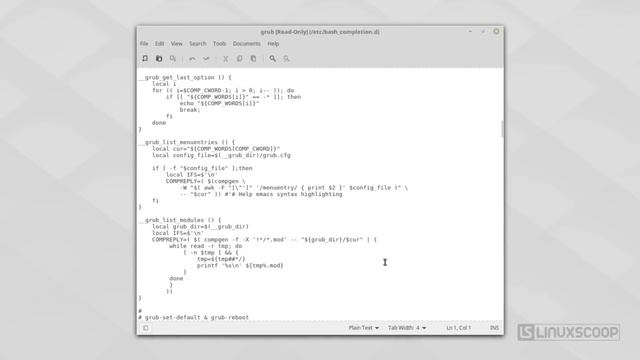Click the line '__grub_get_last_option () {'
This screenshot has height=360, width=640.
185,77
